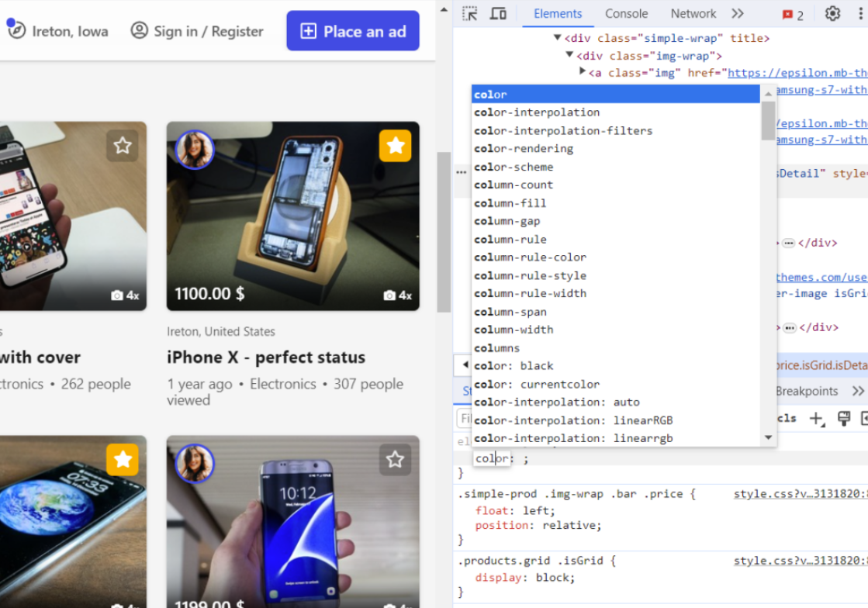This screenshot has height=608, width=868.
Task: Click the CSS property input 'color'
Action: point(492,458)
